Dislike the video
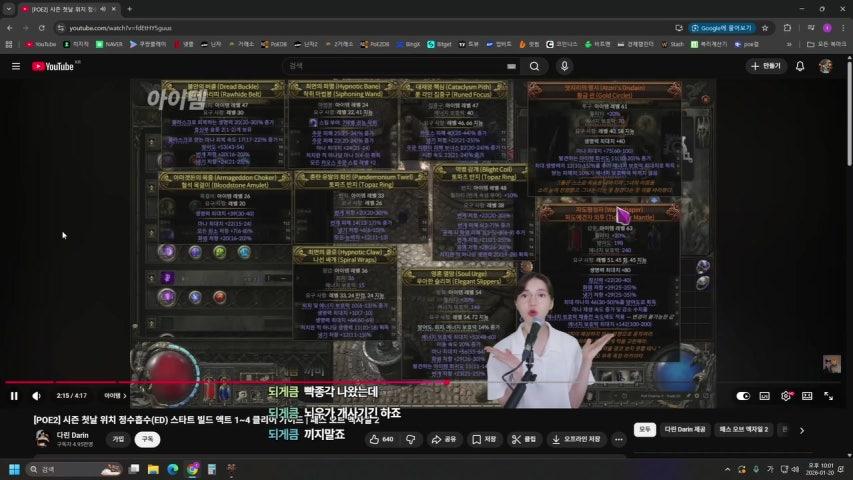The image size is (853, 480). click(x=411, y=439)
